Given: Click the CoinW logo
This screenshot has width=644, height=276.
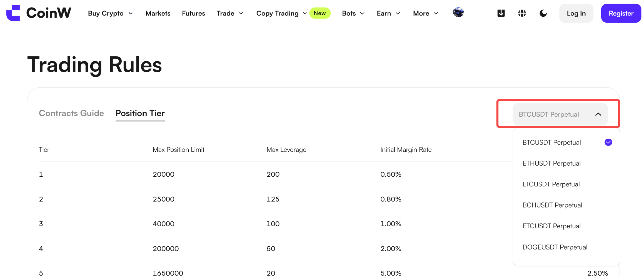Looking at the screenshot, I should 39,13.
